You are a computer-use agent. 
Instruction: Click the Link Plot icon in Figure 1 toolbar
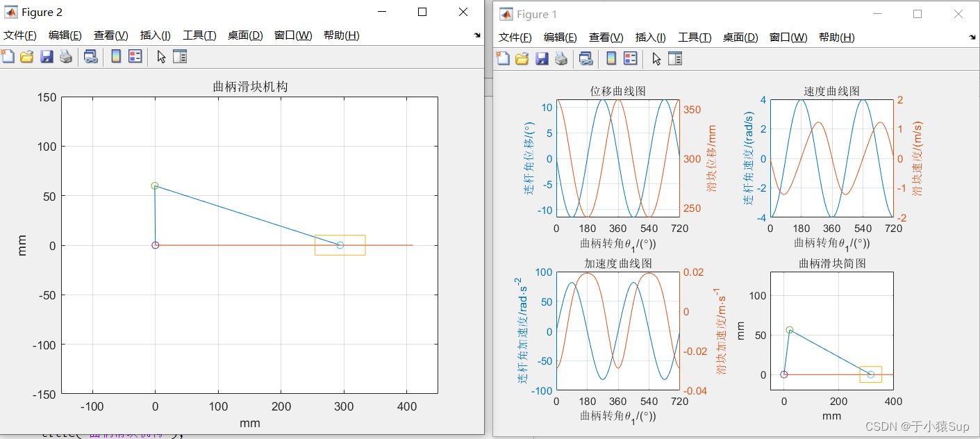(x=585, y=58)
